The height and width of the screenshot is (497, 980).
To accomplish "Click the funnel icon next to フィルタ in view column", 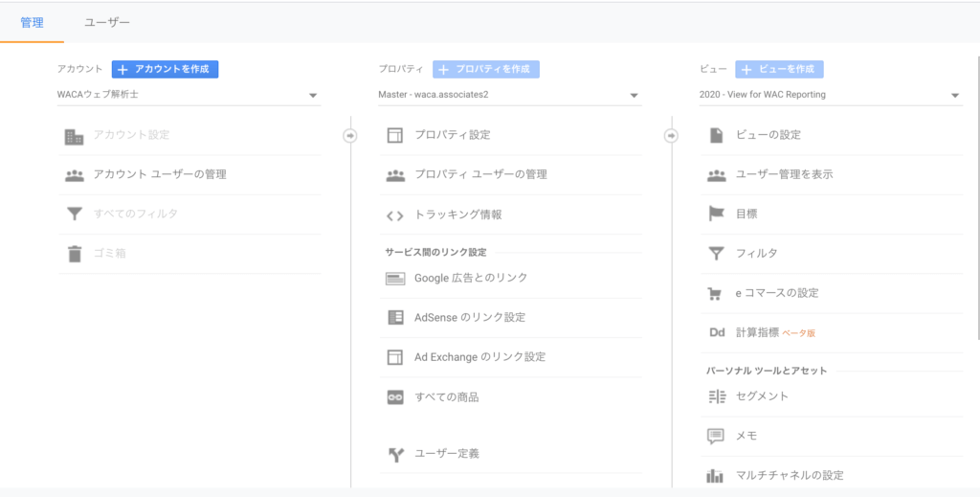I will (716, 254).
